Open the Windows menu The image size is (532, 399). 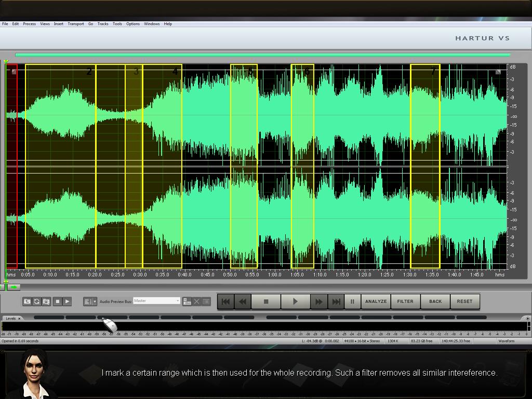152,24
